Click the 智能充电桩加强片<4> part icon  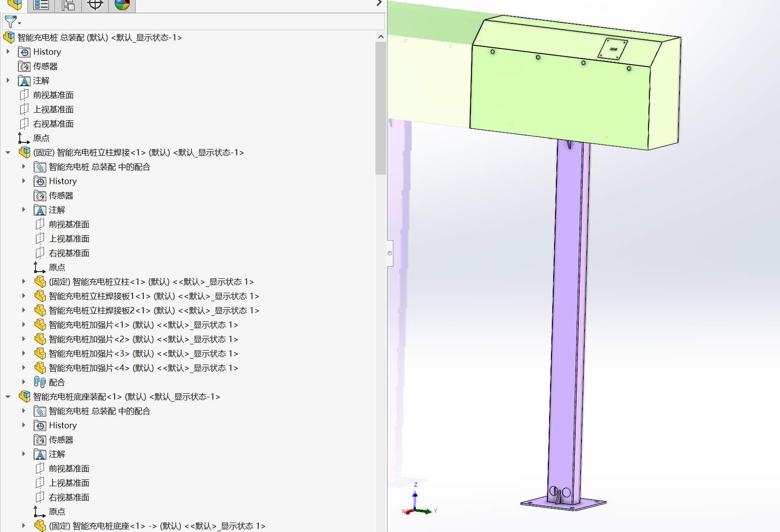(40, 368)
